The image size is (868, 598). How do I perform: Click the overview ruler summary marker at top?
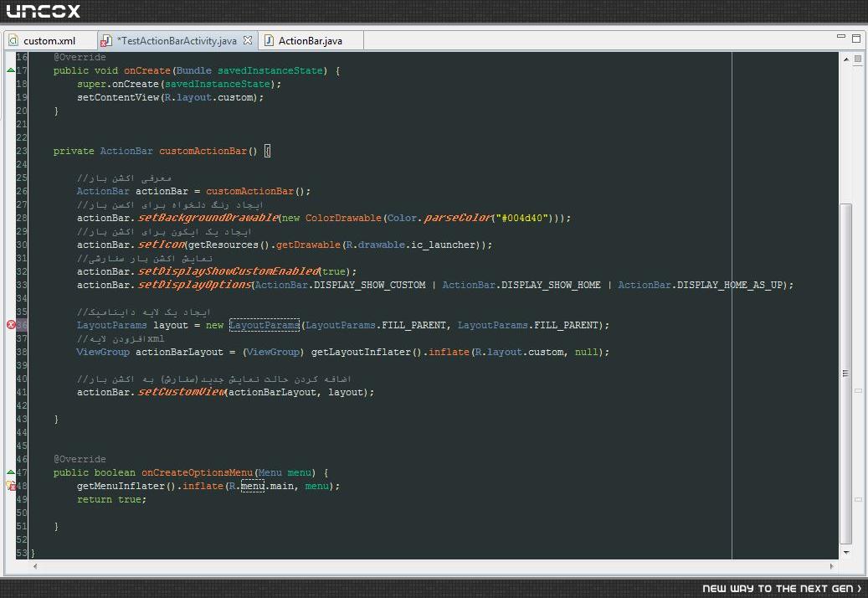(x=858, y=59)
